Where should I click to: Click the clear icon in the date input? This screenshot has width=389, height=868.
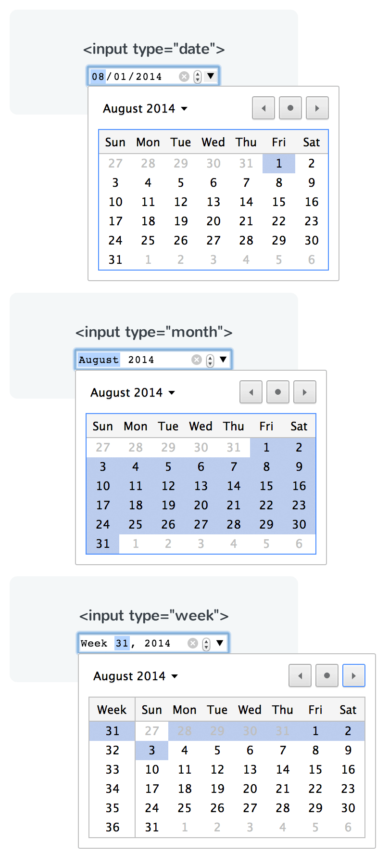pyautogui.click(x=184, y=76)
